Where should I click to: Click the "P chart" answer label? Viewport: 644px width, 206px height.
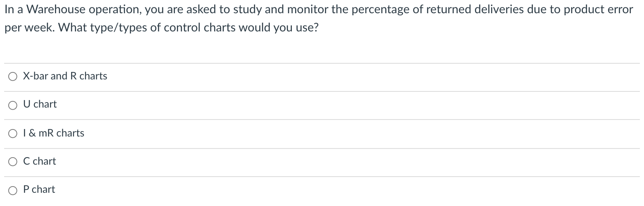pos(39,189)
